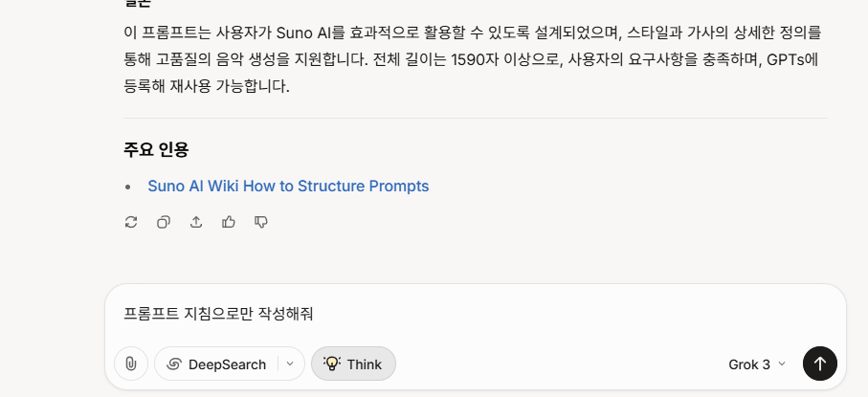The height and width of the screenshot is (397, 868).
Task: Click the lightbulb icon inside Think
Action: click(x=331, y=364)
